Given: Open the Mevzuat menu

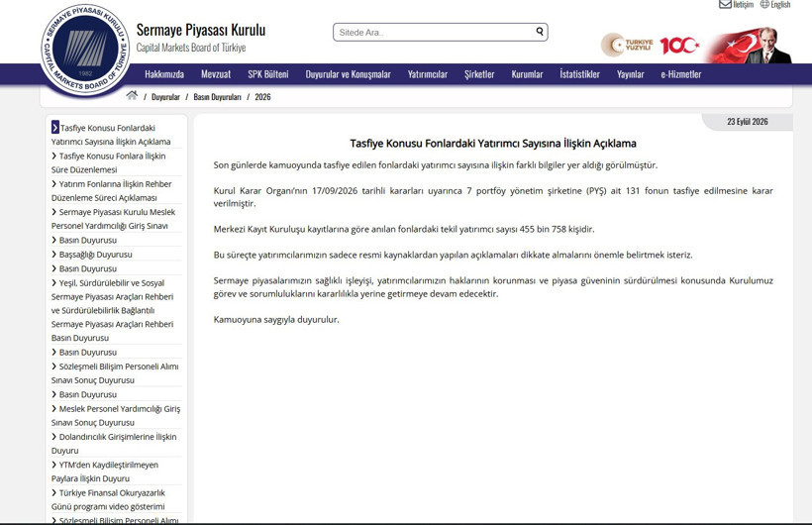Looking at the screenshot, I should click(x=216, y=74).
